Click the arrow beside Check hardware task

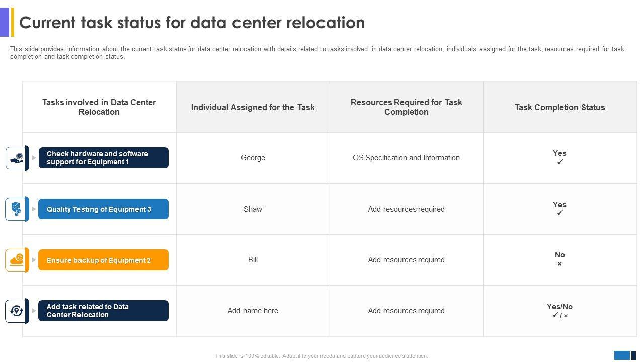tap(34, 158)
